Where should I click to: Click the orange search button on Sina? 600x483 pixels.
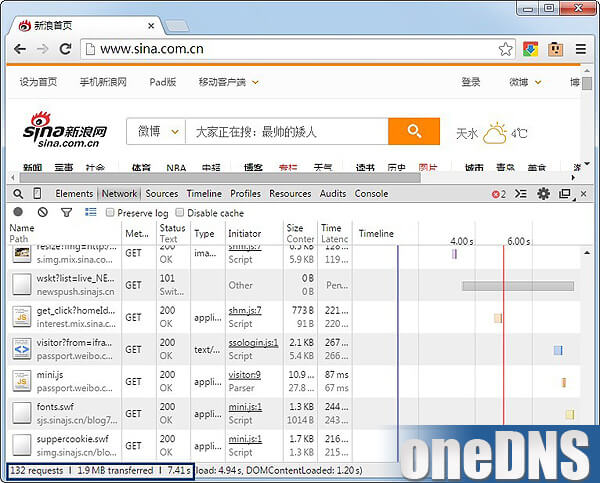tap(414, 131)
